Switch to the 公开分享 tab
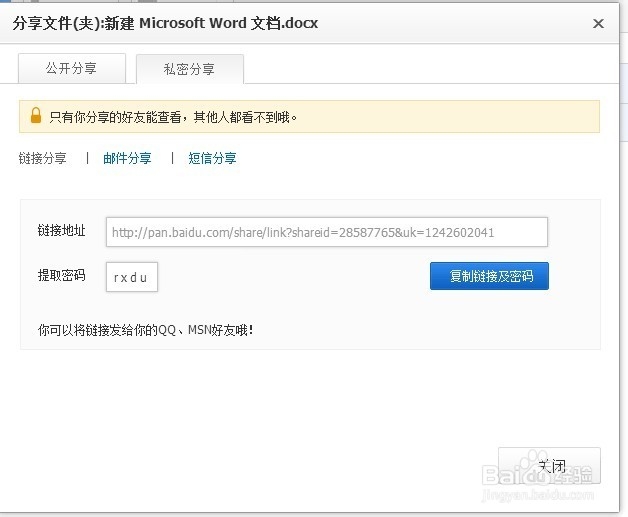 tap(72, 68)
